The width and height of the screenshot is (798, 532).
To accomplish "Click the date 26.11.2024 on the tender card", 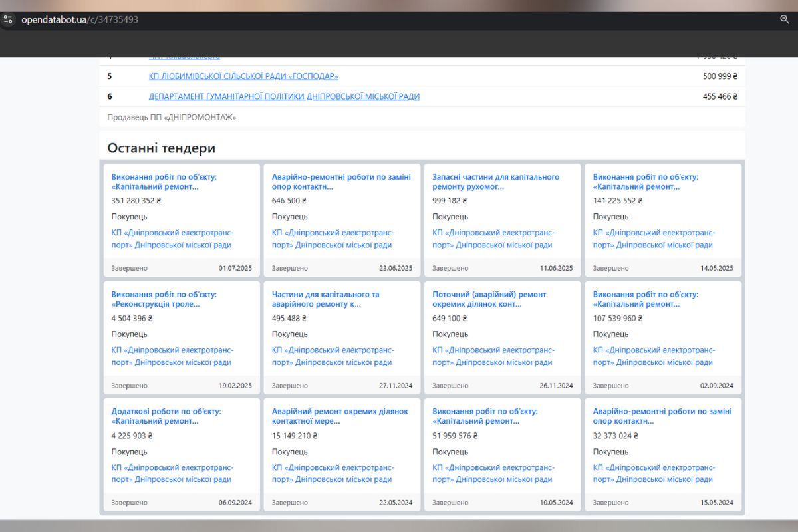I will point(557,386).
